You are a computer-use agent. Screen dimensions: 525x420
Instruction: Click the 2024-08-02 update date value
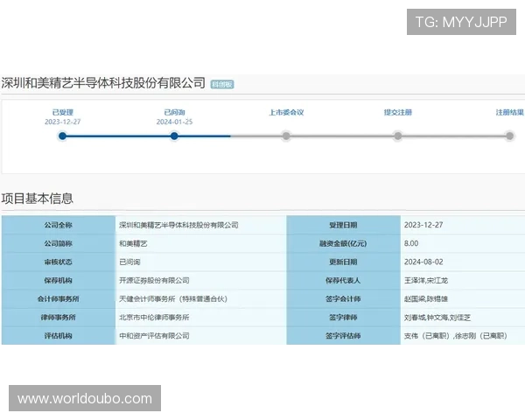pyautogui.click(x=423, y=262)
